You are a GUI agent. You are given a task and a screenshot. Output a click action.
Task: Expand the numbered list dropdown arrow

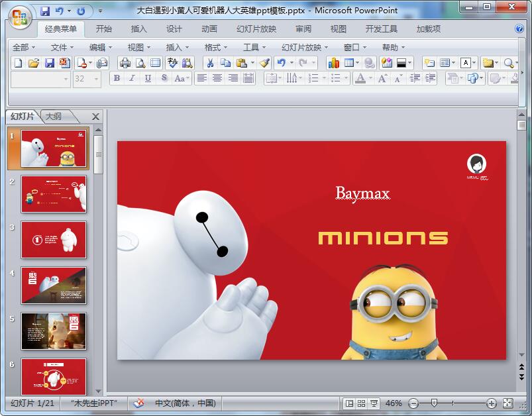(324, 79)
